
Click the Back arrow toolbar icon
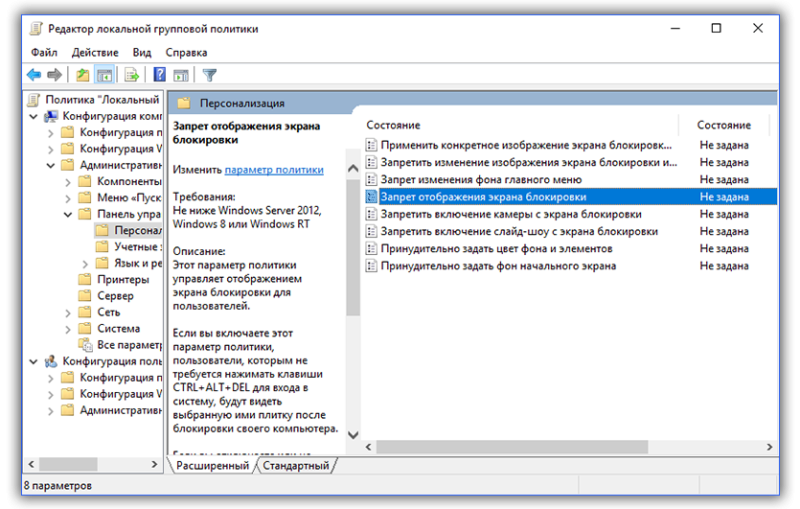pyautogui.click(x=34, y=75)
